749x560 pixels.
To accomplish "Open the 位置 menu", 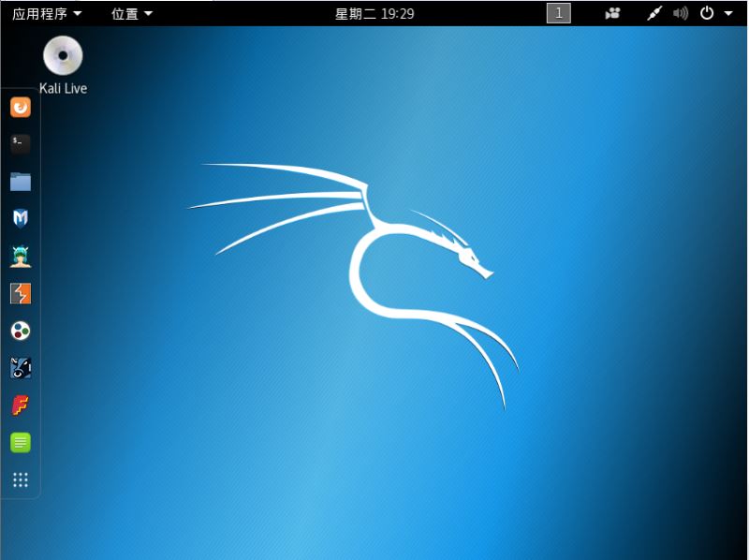I will (125, 13).
